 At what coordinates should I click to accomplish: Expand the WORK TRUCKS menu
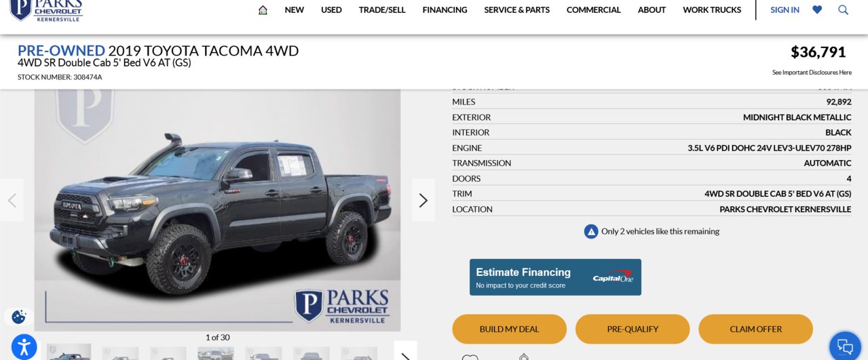pyautogui.click(x=712, y=10)
